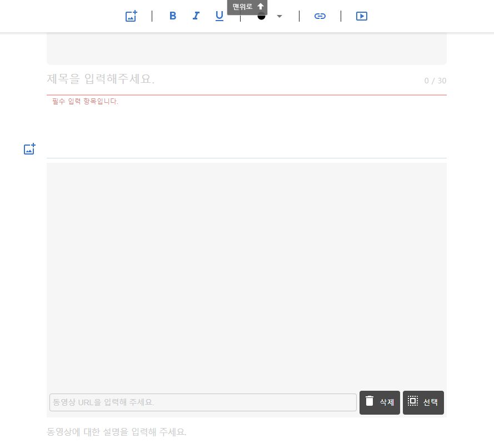Click the 선택 select button
Screen dimensions: 494x448
(x=423, y=402)
